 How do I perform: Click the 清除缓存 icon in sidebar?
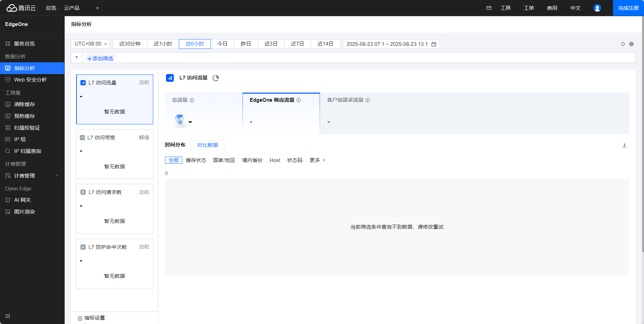point(8,104)
